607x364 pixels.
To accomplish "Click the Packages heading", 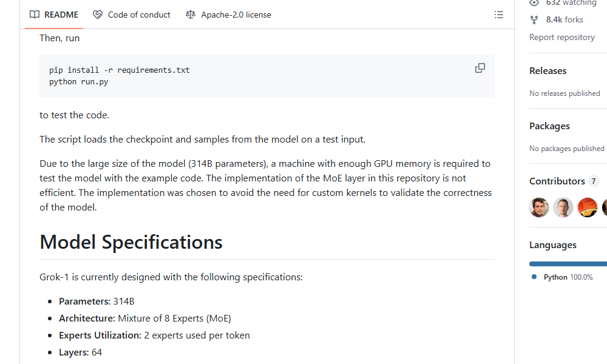I will click(x=549, y=126).
